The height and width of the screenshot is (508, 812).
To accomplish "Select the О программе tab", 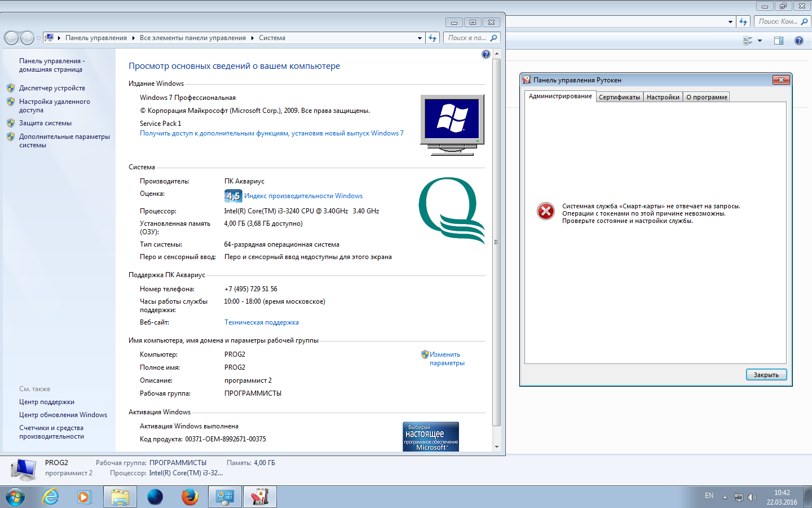I will 706,97.
